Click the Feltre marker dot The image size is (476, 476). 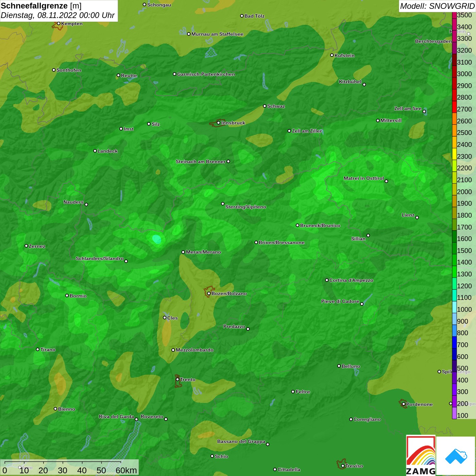pyautogui.click(x=293, y=392)
